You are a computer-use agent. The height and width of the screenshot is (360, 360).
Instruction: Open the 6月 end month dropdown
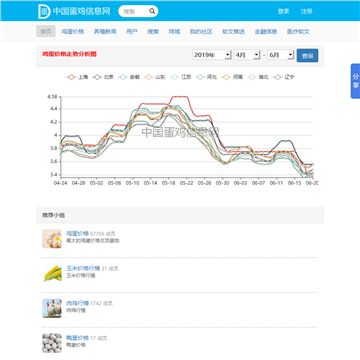281,55
